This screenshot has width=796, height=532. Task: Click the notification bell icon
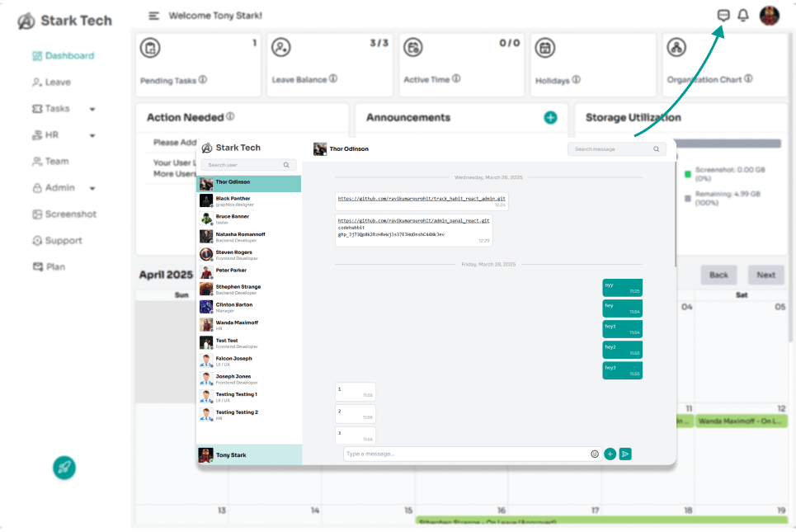[x=743, y=16]
